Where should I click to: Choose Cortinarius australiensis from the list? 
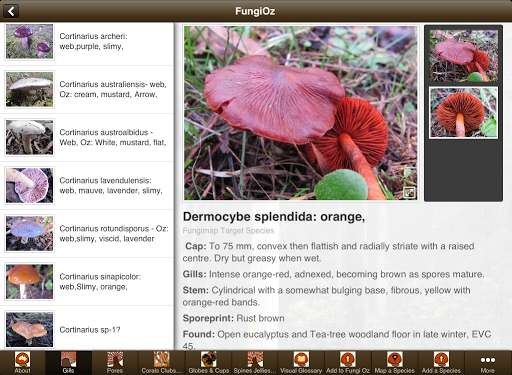tap(87, 90)
